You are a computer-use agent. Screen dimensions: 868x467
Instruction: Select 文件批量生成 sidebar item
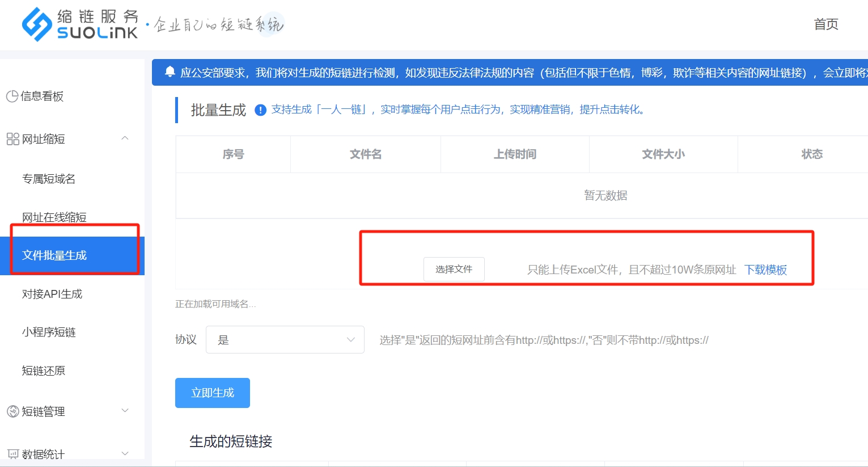click(x=54, y=255)
